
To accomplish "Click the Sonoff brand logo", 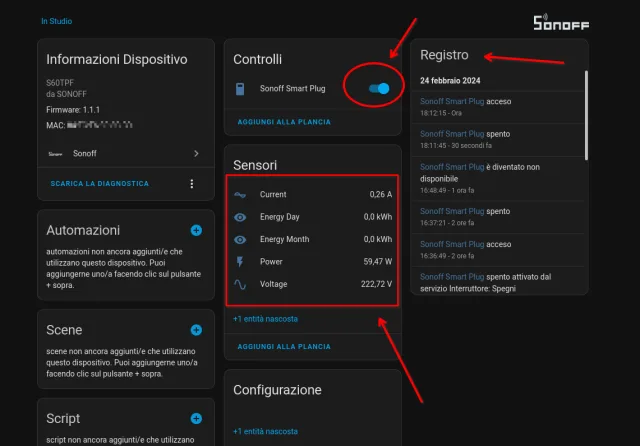I will [x=561, y=23].
